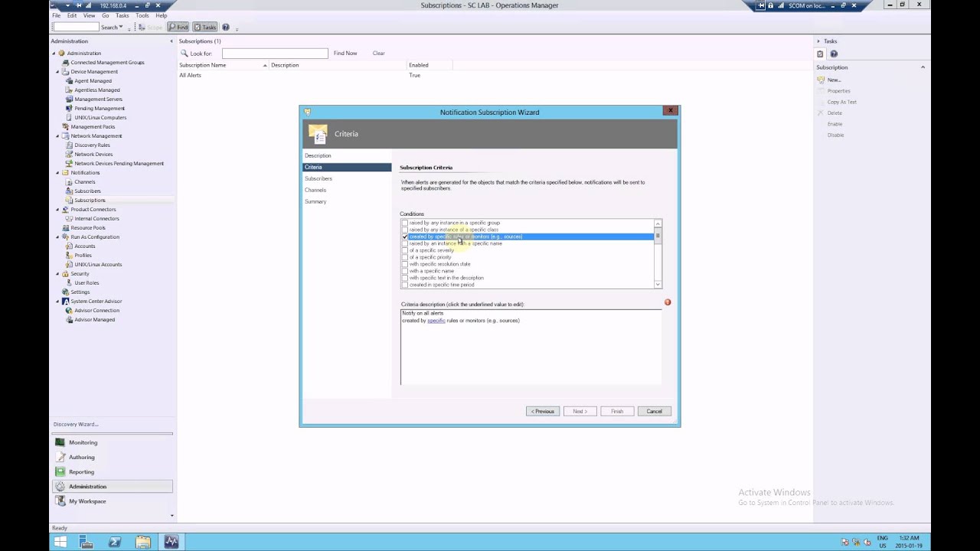
Task: Open the File menu
Action: pos(56,15)
